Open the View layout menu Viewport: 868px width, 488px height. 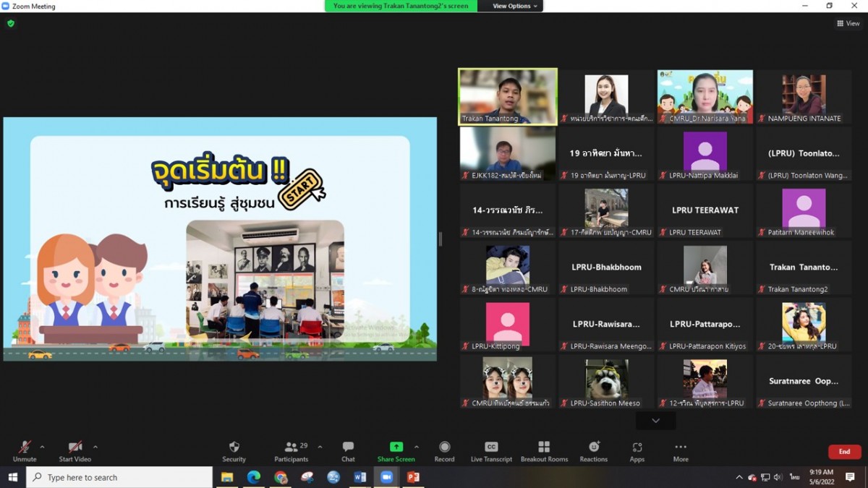coord(848,23)
